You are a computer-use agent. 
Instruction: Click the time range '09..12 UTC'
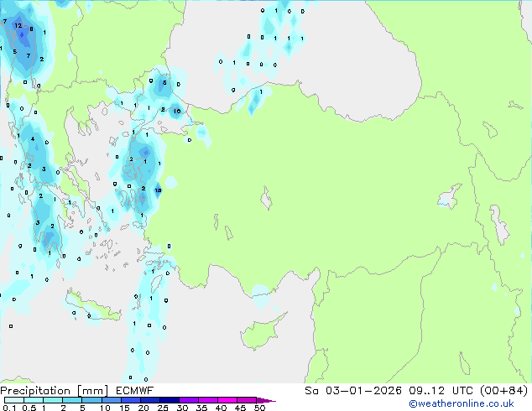[x=441, y=391]
